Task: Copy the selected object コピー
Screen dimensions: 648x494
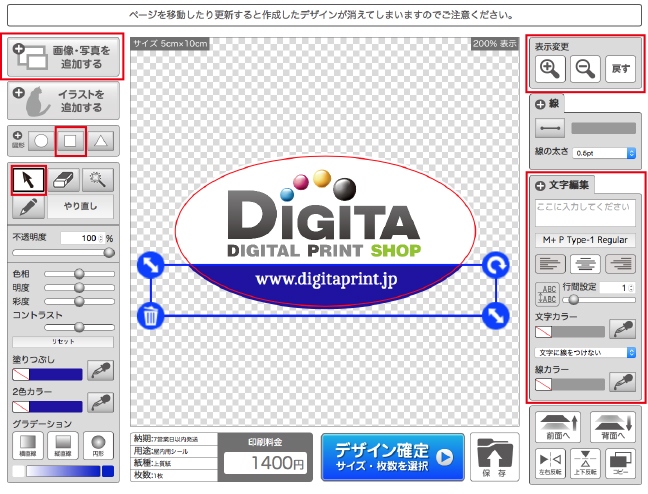Action: (620, 463)
